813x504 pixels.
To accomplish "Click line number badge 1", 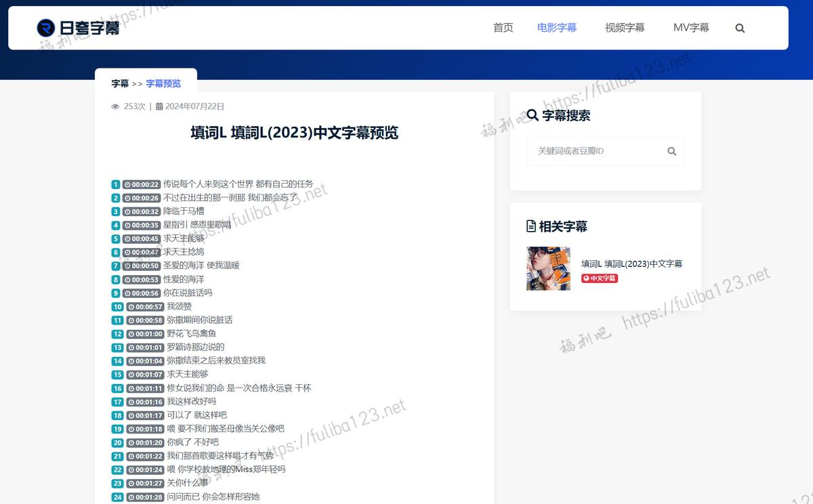I will coord(116,184).
